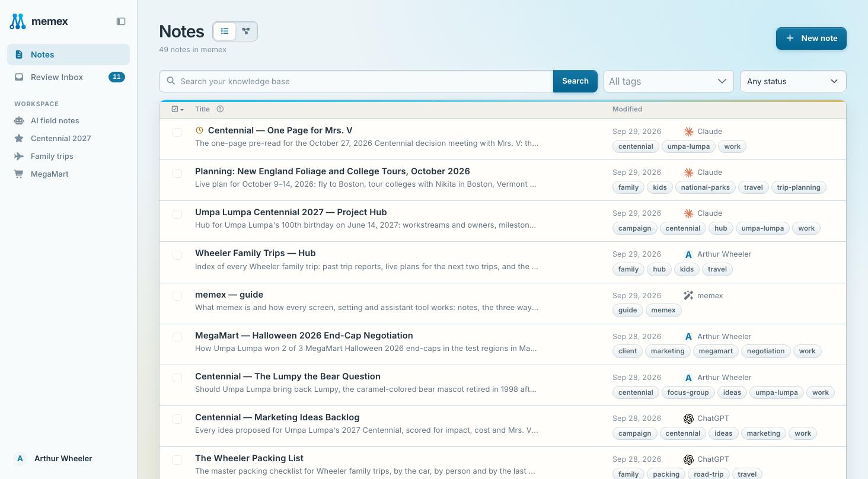Click the Modified column header
The image size is (868, 479).
tap(627, 109)
